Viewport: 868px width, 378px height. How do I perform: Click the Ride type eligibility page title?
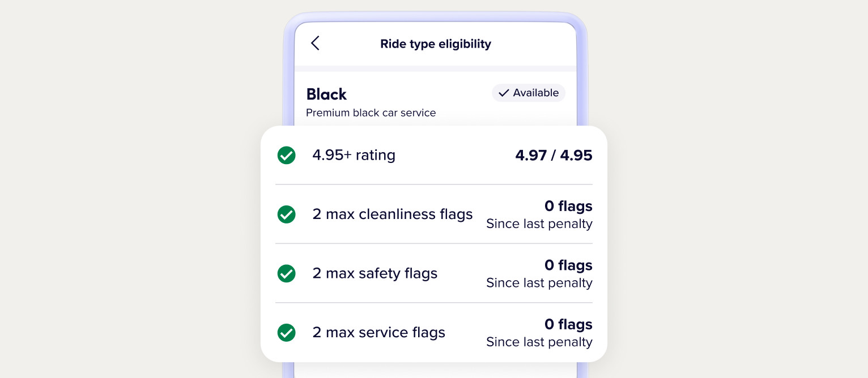tap(436, 44)
